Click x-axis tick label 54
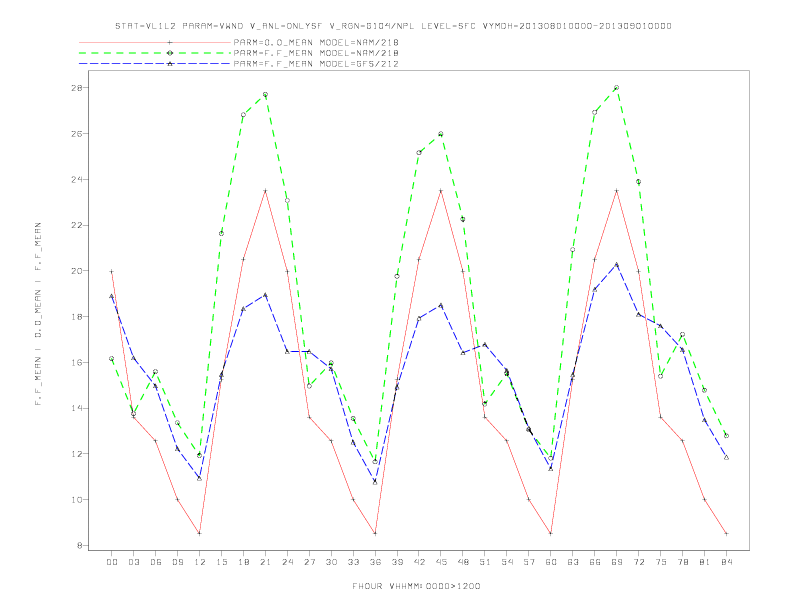 coord(507,562)
